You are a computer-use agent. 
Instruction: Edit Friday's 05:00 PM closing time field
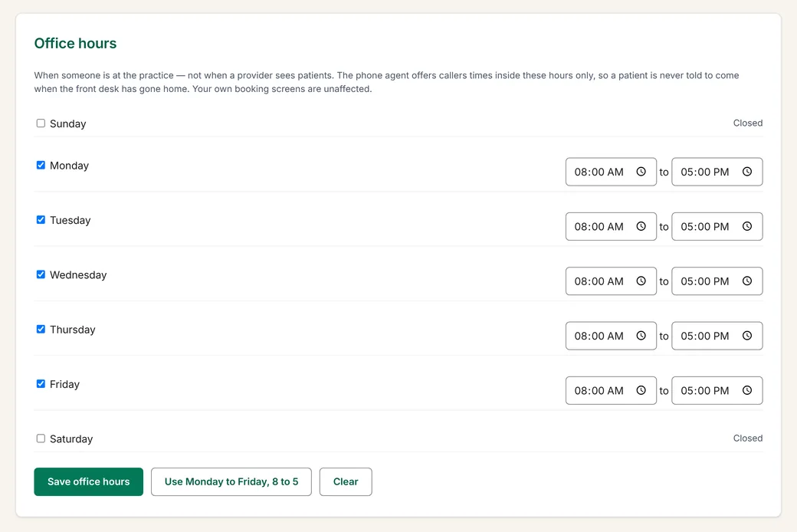[x=717, y=391]
